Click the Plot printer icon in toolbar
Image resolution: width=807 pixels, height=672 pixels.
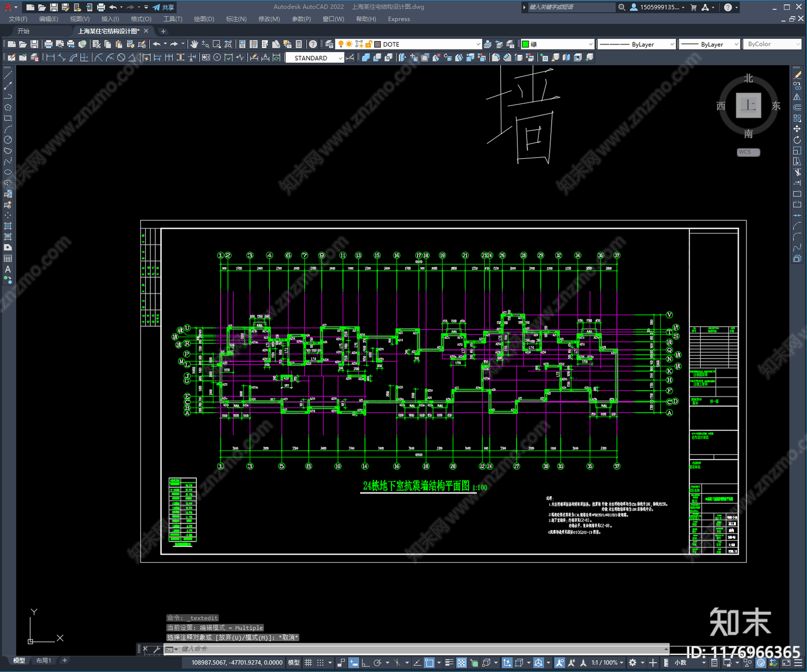(x=48, y=44)
